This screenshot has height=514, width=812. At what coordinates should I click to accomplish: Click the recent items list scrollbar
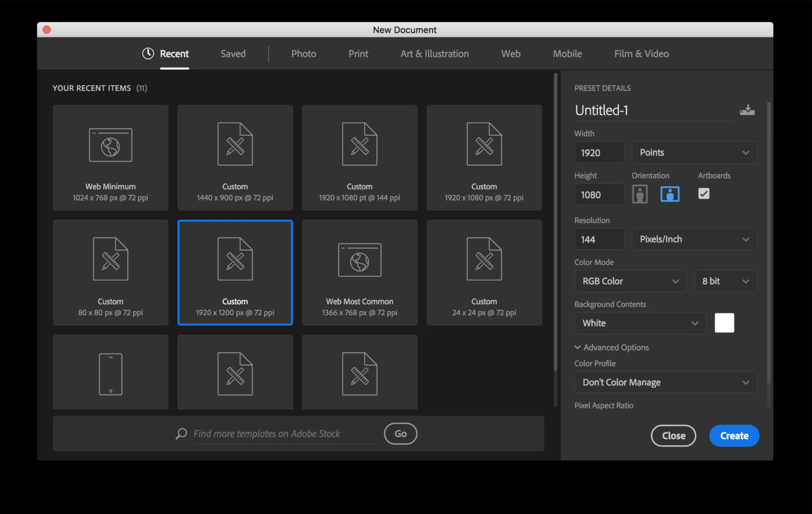click(555, 223)
